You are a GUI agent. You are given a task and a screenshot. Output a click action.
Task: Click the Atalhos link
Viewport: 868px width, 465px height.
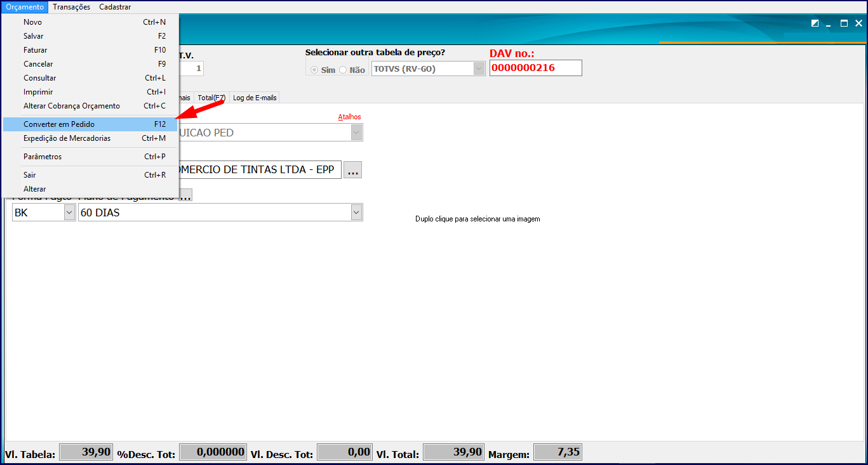tap(349, 117)
